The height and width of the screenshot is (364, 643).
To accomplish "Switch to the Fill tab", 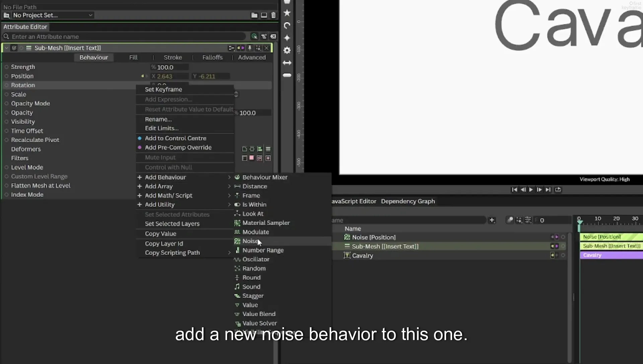I will coord(133,57).
